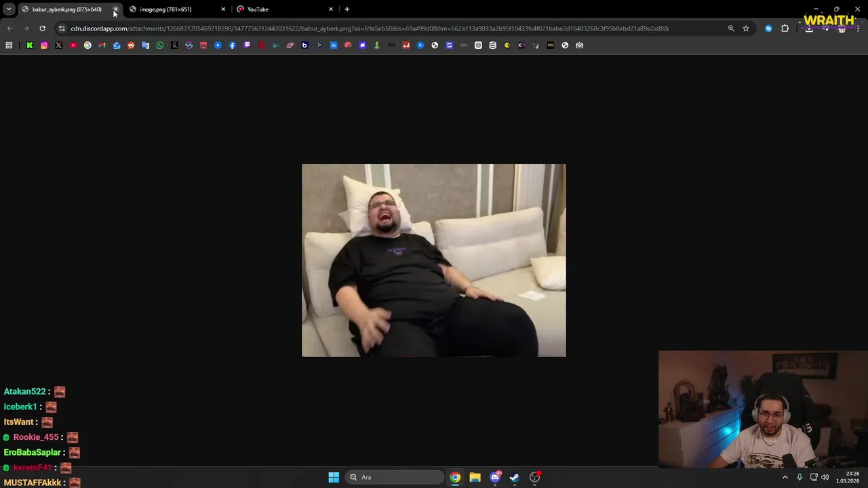Open the Windows Start menu
The height and width of the screenshot is (488, 868).
click(334, 477)
